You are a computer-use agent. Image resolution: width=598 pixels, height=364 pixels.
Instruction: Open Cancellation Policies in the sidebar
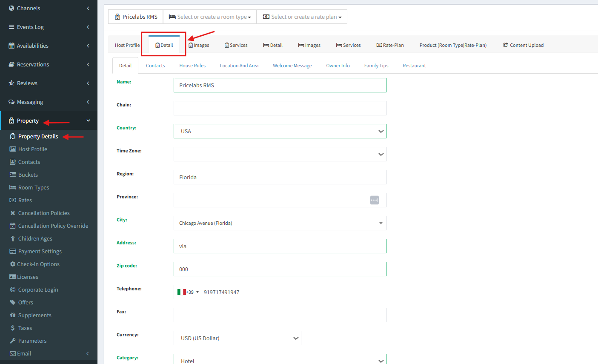point(43,213)
